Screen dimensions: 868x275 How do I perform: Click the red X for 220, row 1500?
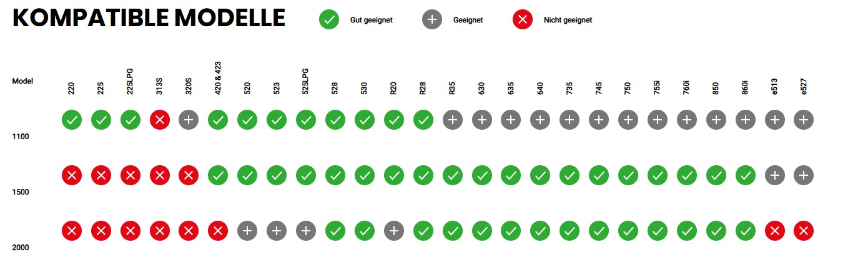72,175
